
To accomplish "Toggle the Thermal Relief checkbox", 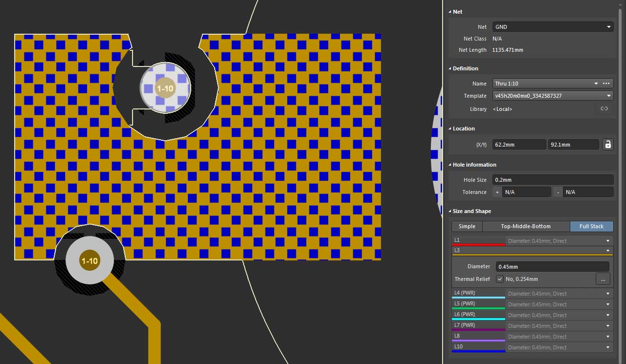I will click(499, 279).
